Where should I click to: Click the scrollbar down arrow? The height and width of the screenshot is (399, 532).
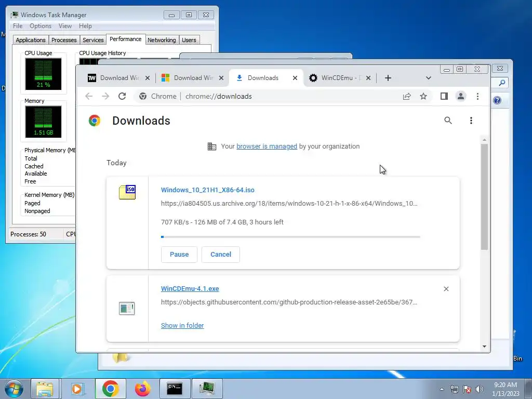pyautogui.click(x=484, y=347)
